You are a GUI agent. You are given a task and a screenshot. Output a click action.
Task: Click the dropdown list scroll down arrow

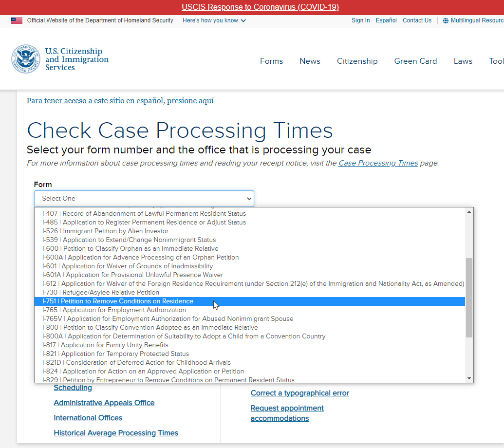click(469, 378)
